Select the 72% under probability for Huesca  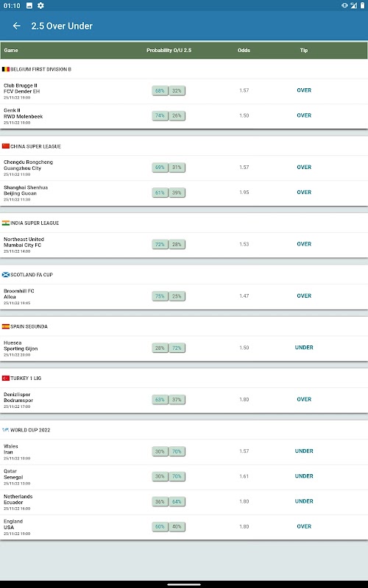click(177, 348)
